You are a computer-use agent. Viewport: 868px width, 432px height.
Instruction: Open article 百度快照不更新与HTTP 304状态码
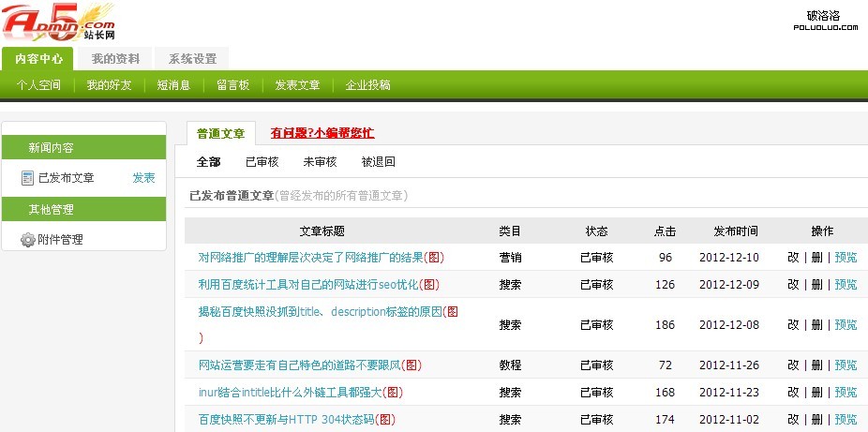(x=285, y=419)
